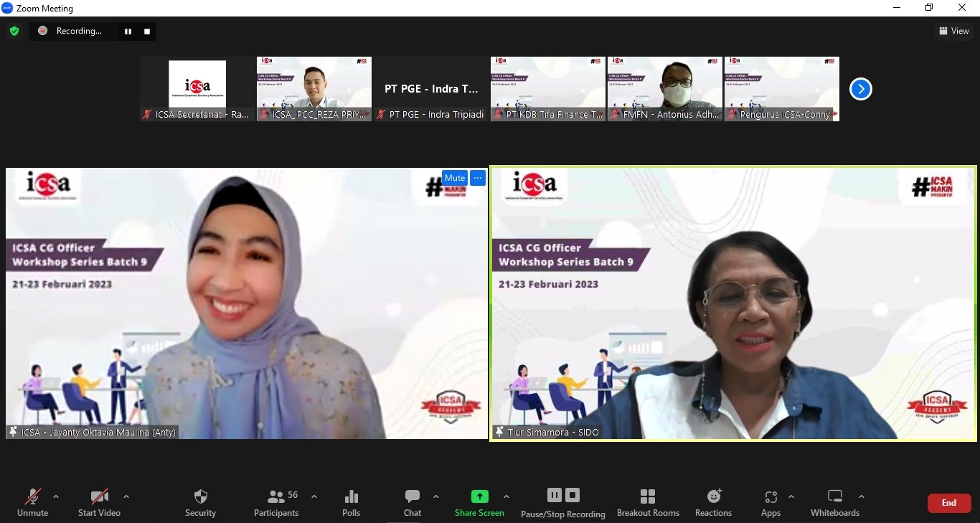
Task: Click the green Share Screen icon
Action: (479, 496)
